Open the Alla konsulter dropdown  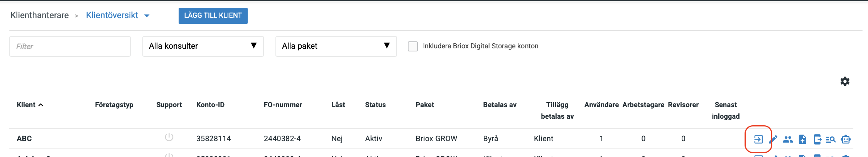click(x=203, y=46)
